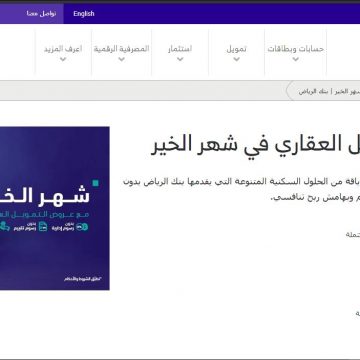Open the استثمار menu
The width and height of the screenshot is (360, 360).
pos(180,49)
